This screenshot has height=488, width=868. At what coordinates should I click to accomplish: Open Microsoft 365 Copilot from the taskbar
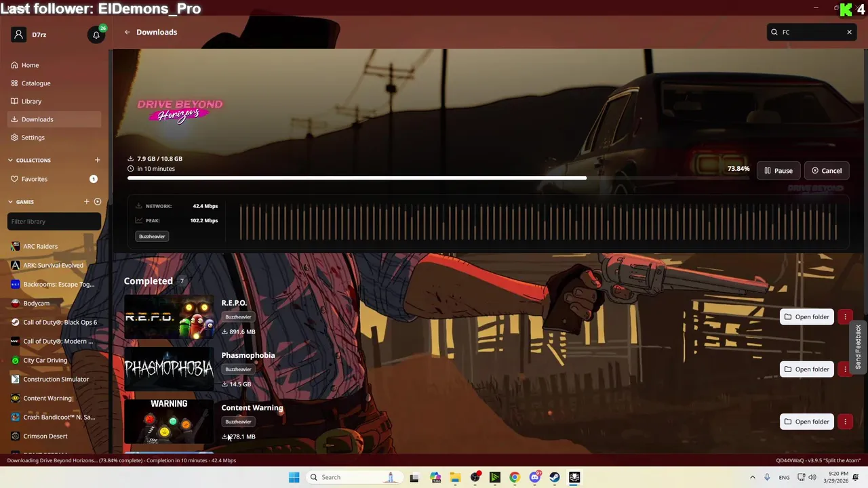(435, 477)
